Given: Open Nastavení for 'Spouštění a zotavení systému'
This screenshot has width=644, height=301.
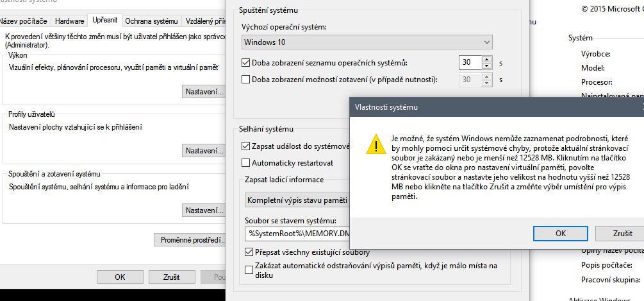Looking at the screenshot, I should click(204, 211).
